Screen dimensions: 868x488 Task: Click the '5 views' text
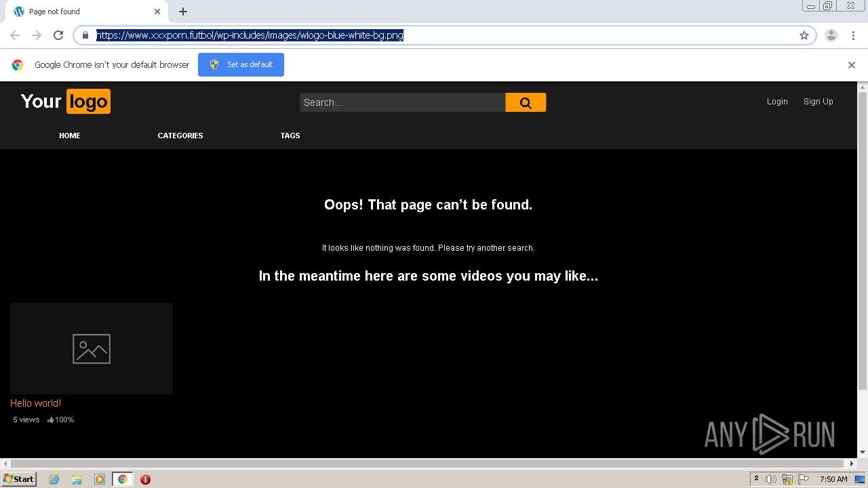click(26, 420)
